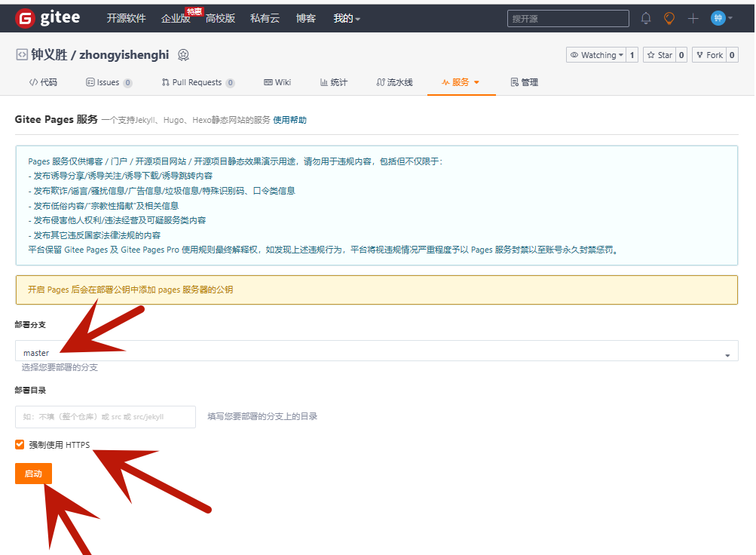Click the Star count 0

pyautogui.click(x=681, y=55)
